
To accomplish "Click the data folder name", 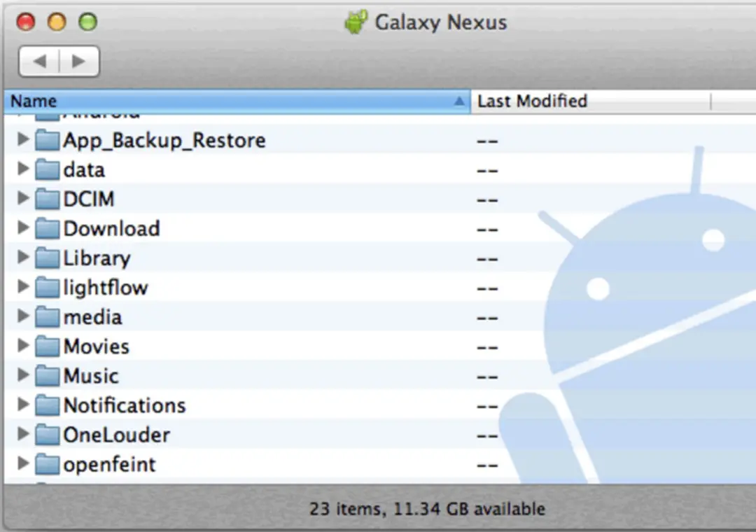I will pyautogui.click(x=84, y=170).
